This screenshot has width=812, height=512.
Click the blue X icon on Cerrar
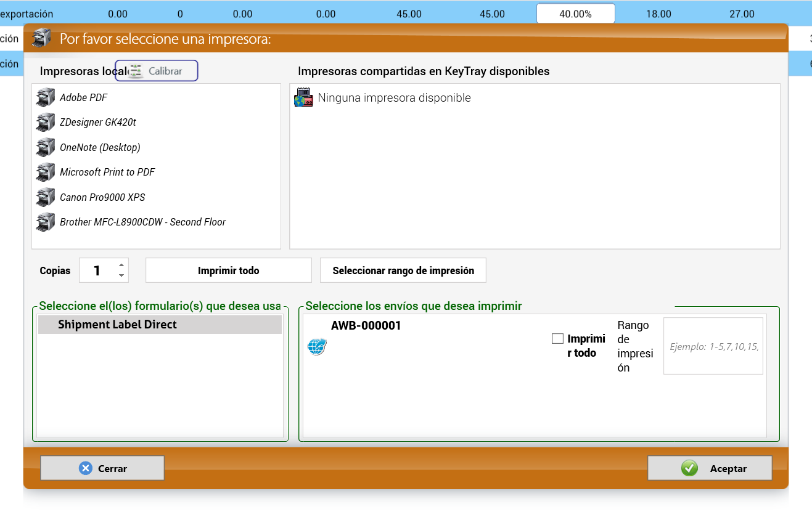[86, 468]
